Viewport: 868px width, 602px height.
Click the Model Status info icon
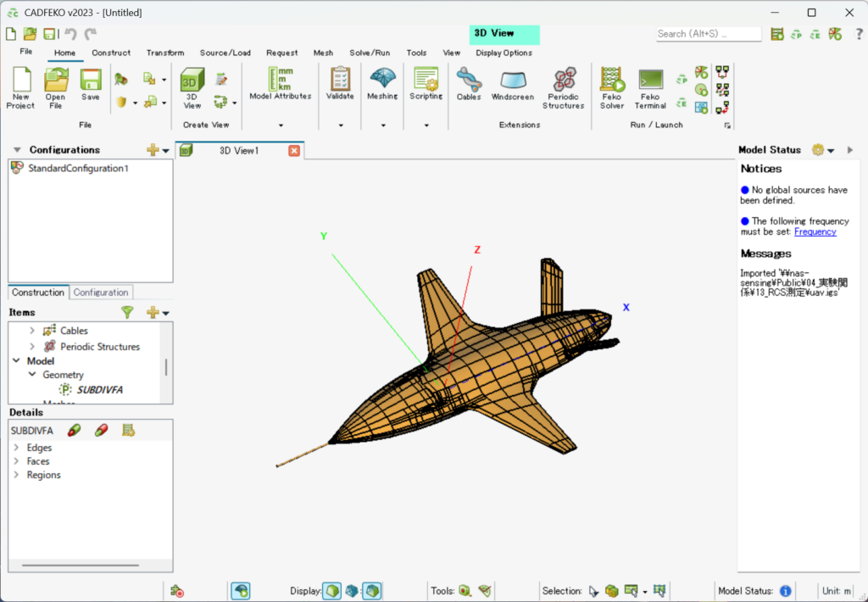click(786, 591)
